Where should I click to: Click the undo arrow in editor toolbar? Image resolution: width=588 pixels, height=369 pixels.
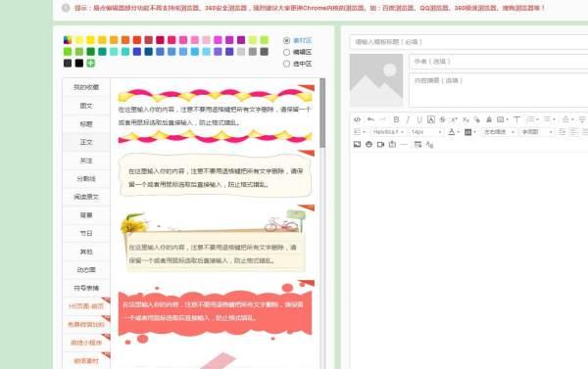point(370,119)
